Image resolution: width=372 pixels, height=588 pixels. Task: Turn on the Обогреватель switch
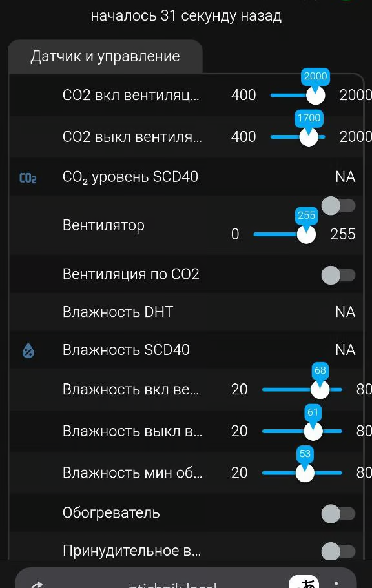(338, 513)
